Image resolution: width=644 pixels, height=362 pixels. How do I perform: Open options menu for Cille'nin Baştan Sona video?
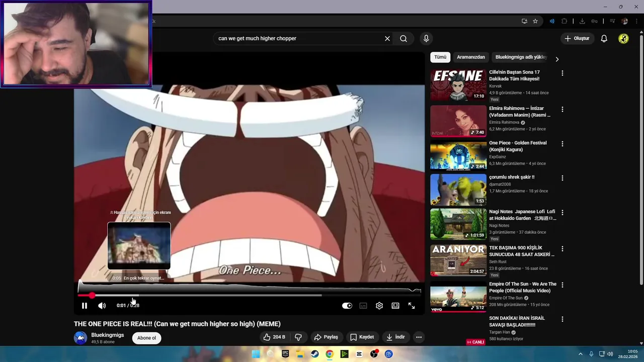click(x=562, y=73)
